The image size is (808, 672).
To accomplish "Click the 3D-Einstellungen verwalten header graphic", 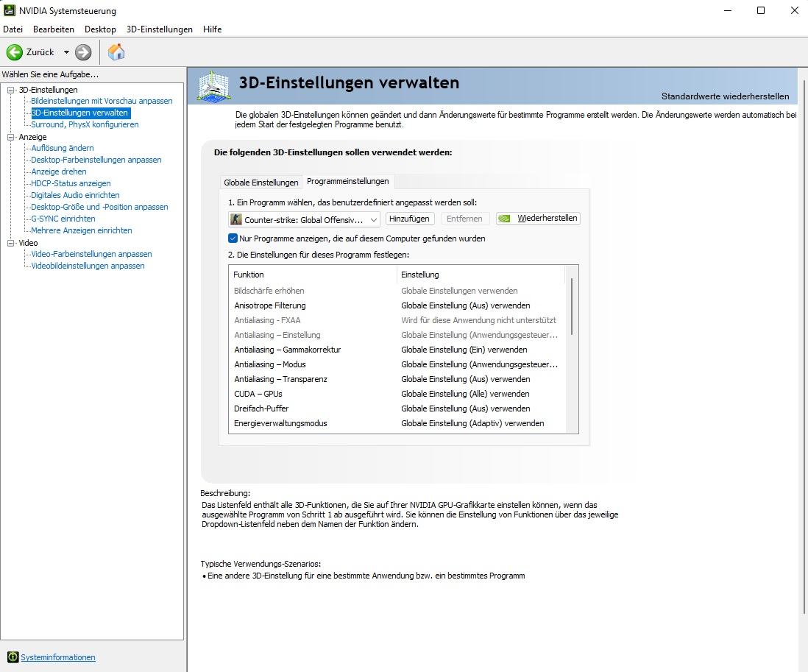I will tap(213, 86).
